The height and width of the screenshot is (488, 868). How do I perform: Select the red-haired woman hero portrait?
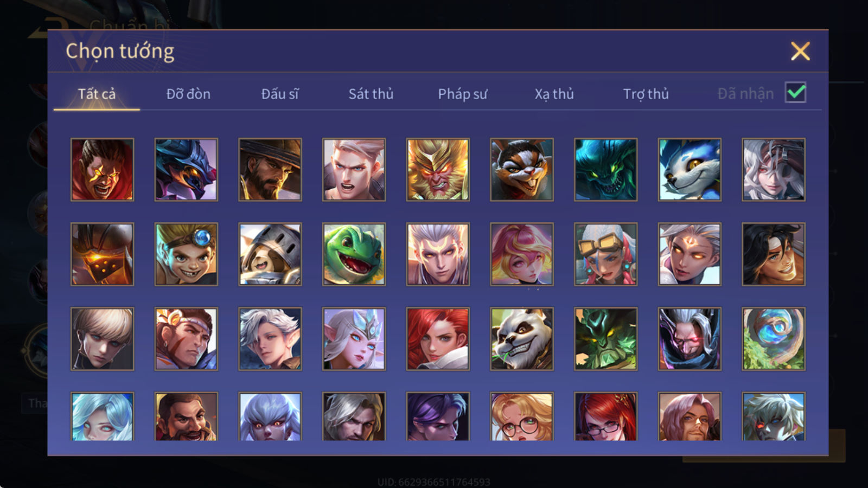pos(438,339)
